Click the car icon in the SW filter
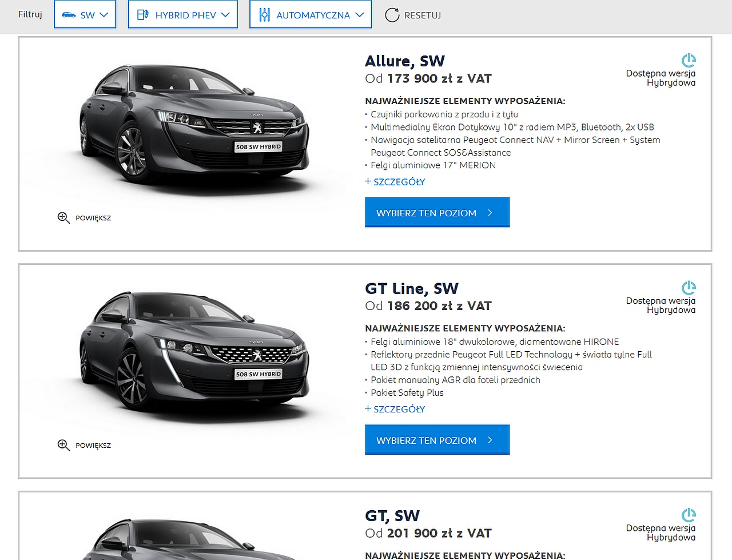Image resolution: width=732 pixels, height=560 pixels. tap(69, 15)
